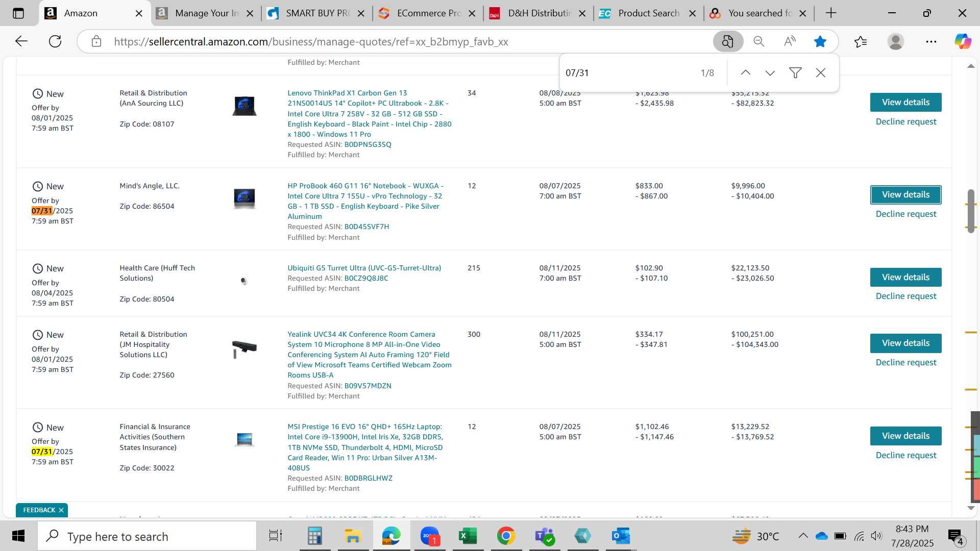Viewport: 980px width, 551px height.
Task: Open find filter options
Action: (x=795, y=73)
